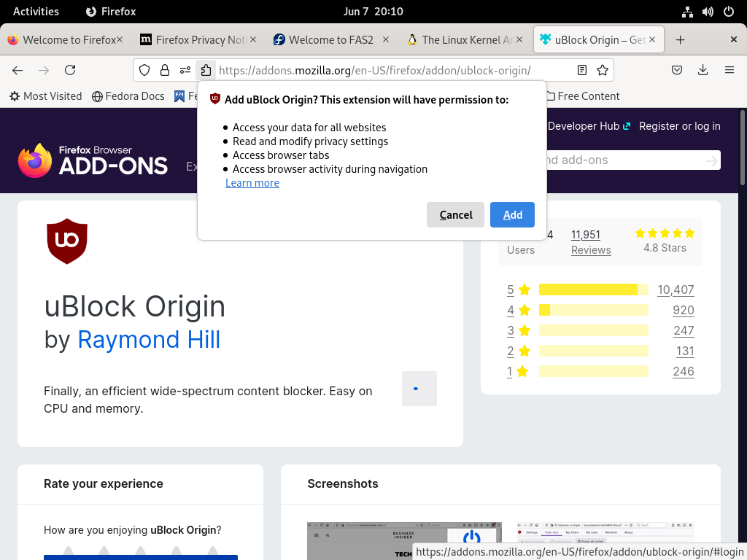This screenshot has width=747, height=560.
Task: Click the loading install button placeholder
Action: 419,389
